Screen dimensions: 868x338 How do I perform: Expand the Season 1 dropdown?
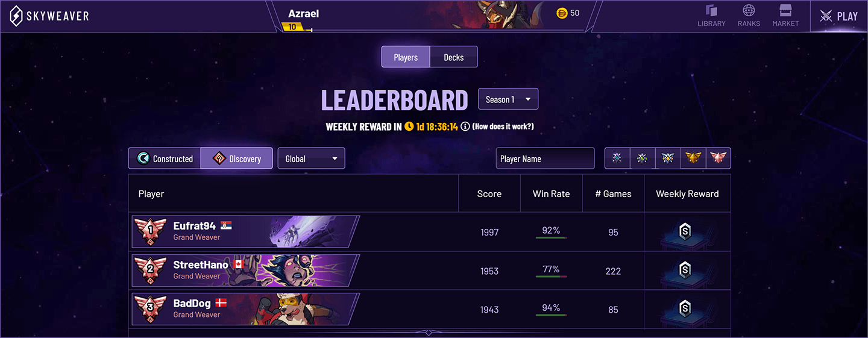tap(508, 99)
